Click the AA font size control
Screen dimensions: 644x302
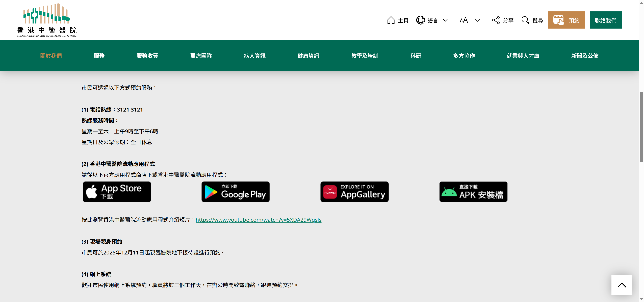pos(464,20)
